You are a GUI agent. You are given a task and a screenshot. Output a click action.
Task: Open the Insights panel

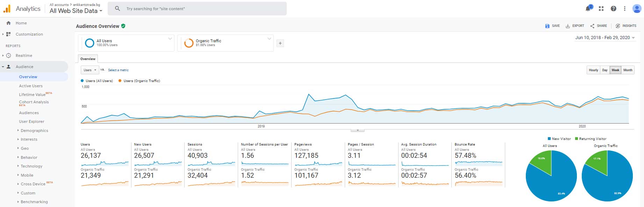tap(625, 26)
